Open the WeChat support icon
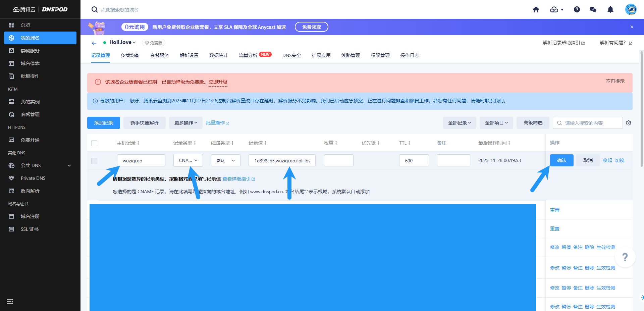 click(x=593, y=9)
